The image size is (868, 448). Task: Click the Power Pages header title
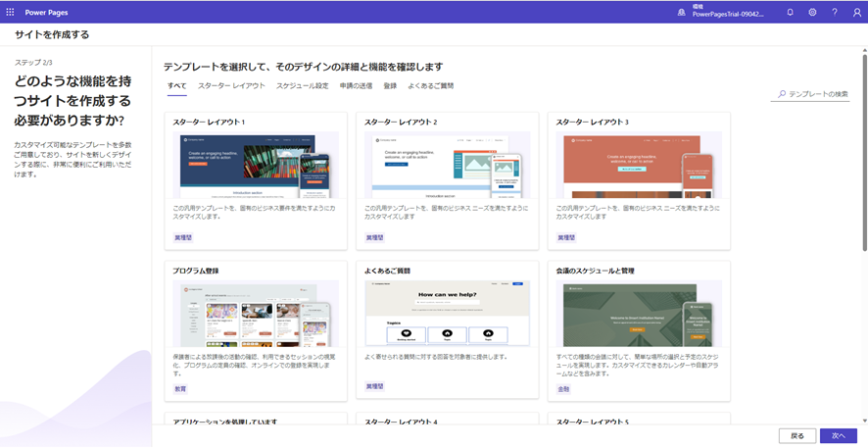(x=46, y=12)
